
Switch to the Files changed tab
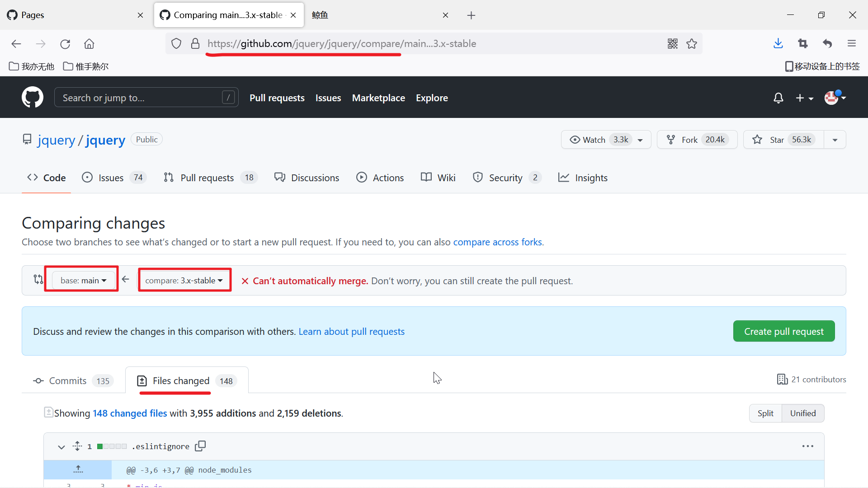187,381
